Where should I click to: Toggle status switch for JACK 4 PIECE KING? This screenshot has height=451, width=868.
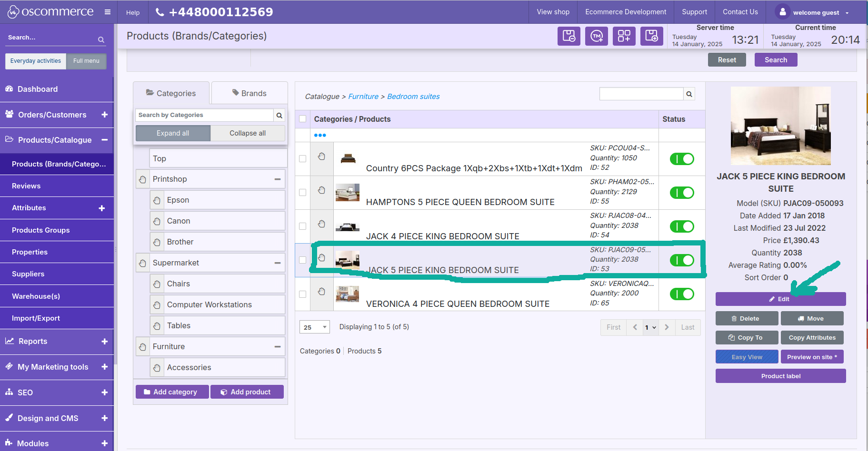point(682,226)
